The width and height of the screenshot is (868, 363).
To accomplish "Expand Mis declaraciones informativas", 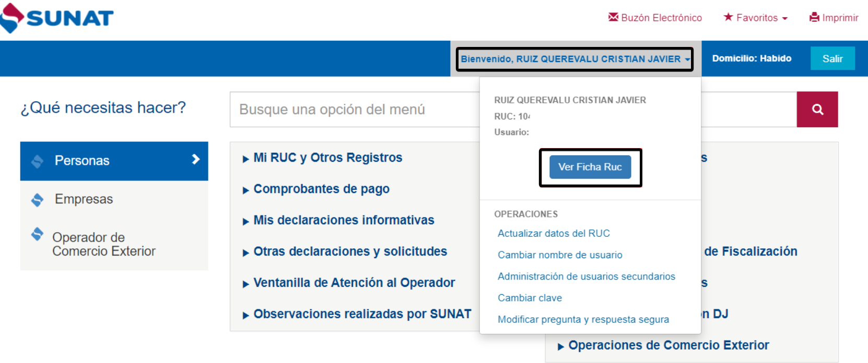I will tap(338, 220).
